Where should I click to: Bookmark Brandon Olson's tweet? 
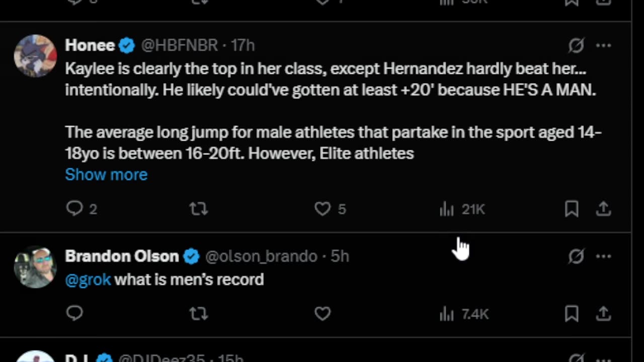[572, 314]
